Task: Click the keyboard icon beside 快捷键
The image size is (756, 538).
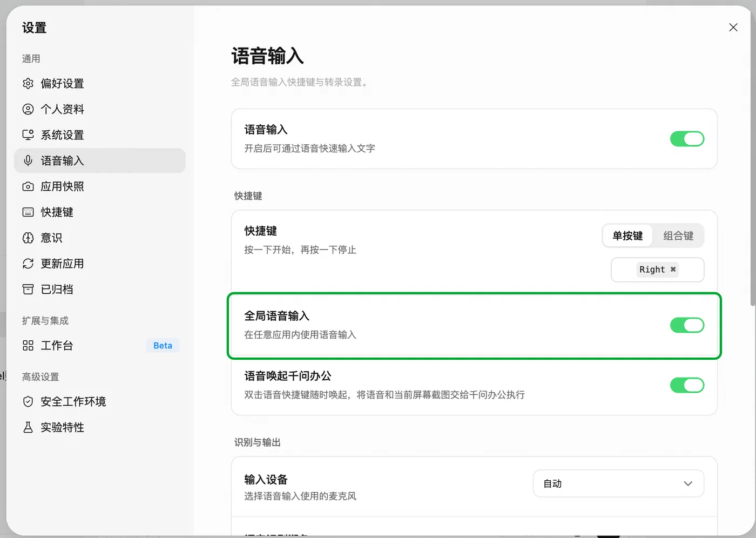Action: 28,212
